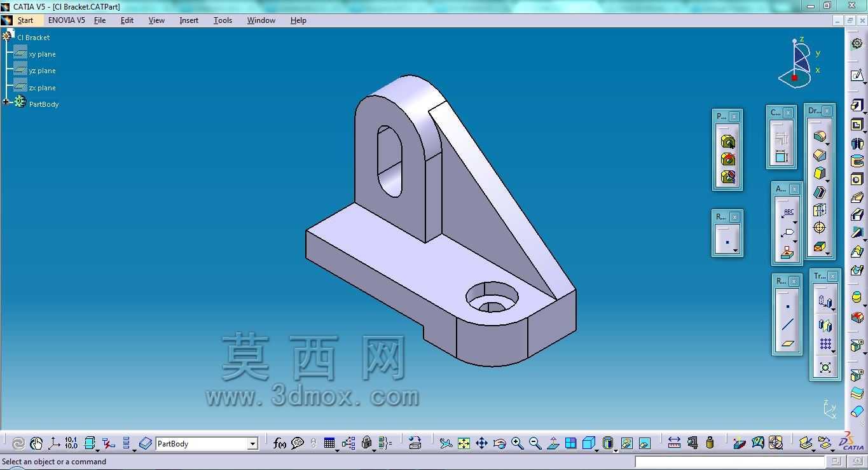Click the Measure Between icon
Screen dimensions: 868x470
tap(675, 443)
